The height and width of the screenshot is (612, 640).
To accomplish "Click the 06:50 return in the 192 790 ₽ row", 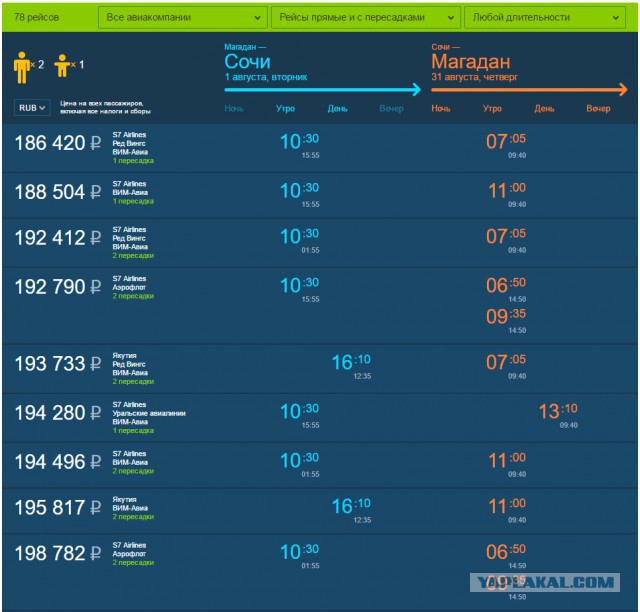I will click(506, 285).
